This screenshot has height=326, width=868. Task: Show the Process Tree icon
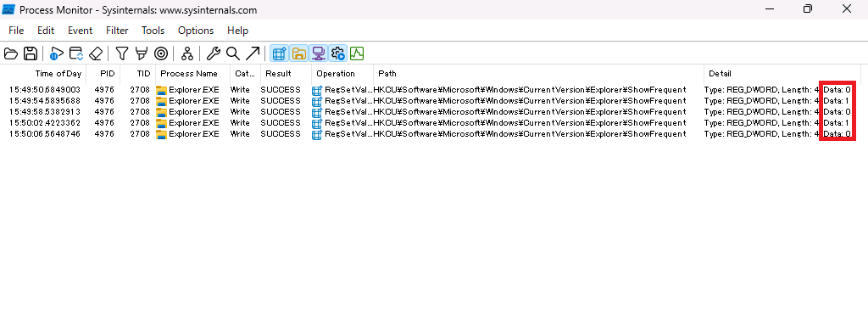point(187,53)
